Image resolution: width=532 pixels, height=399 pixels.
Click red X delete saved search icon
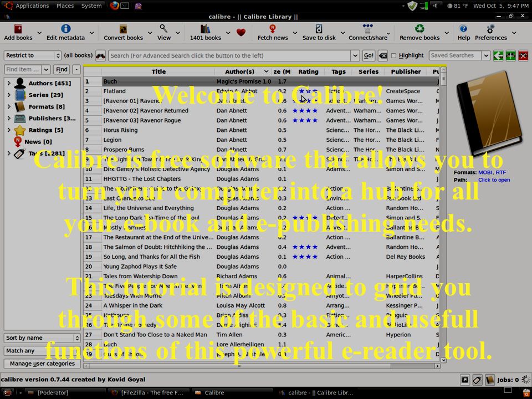[x=523, y=55]
